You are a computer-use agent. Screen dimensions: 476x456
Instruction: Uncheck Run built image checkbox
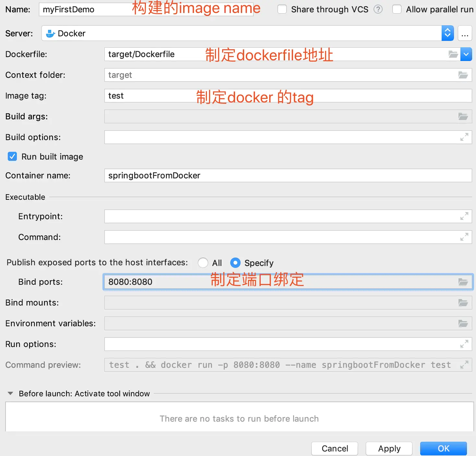(x=12, y=157)
